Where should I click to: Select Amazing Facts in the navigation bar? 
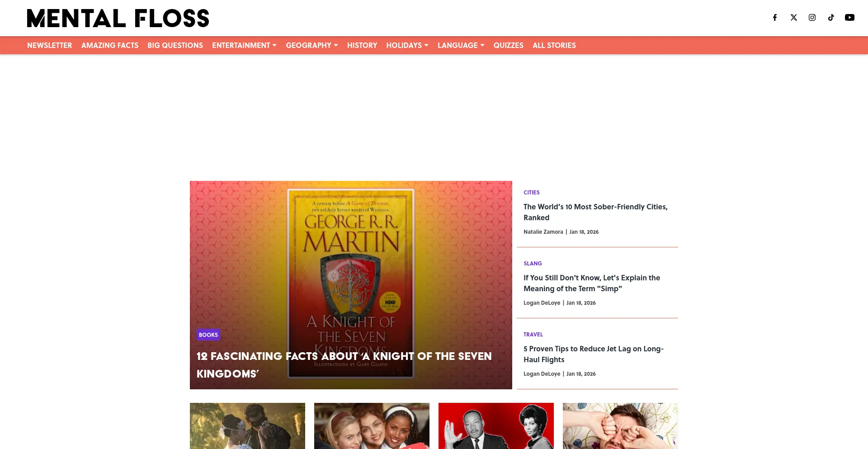coord(110,45)
